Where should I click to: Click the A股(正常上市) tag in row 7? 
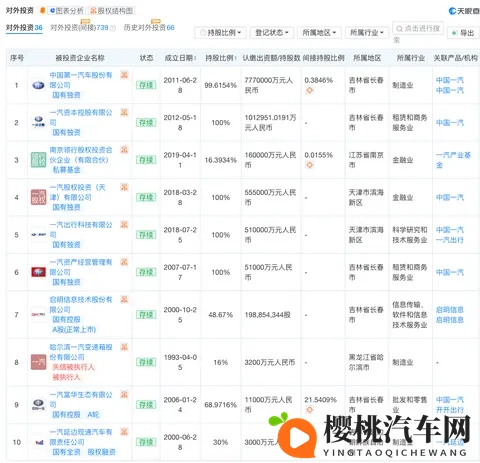click(x=74, y=330)
